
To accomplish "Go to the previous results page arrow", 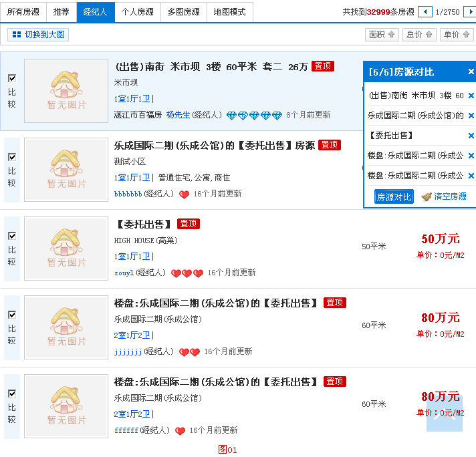I will point(425,12).
